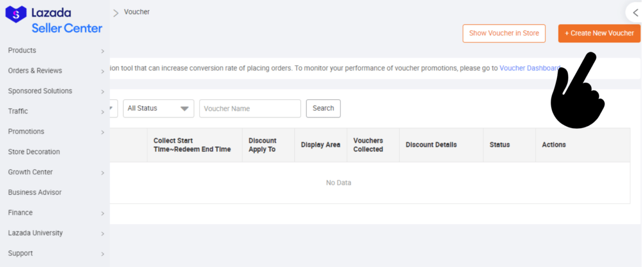Click the Lazada Seller Center logo
The height and width of the screenshot is (267, 644).
(54, 20)
